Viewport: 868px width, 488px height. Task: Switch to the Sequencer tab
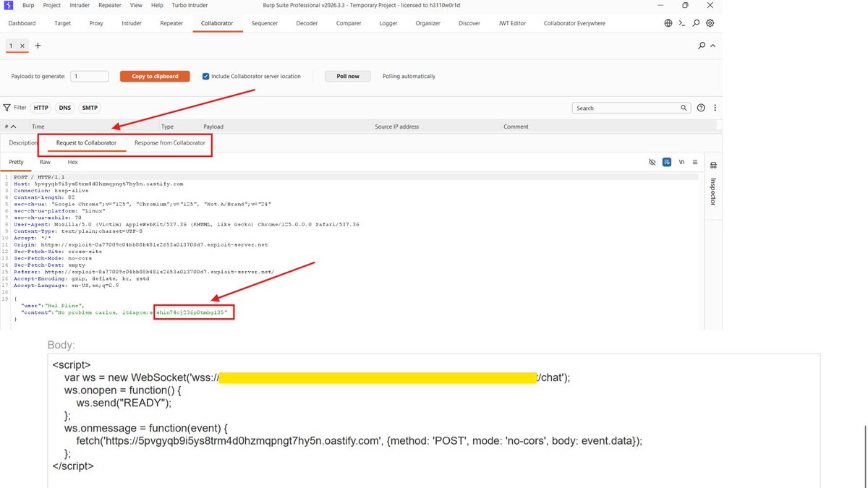tap(265, 23)
